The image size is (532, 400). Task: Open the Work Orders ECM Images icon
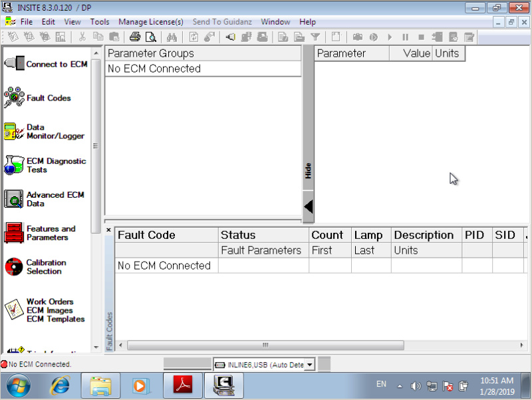tap(13, 309)
